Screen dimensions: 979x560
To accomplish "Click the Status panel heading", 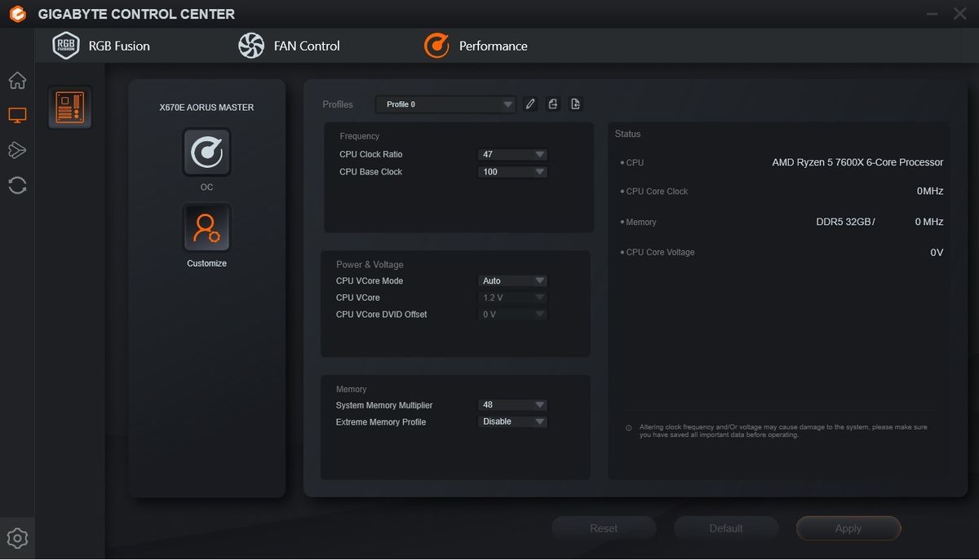I will click(628, 134).
